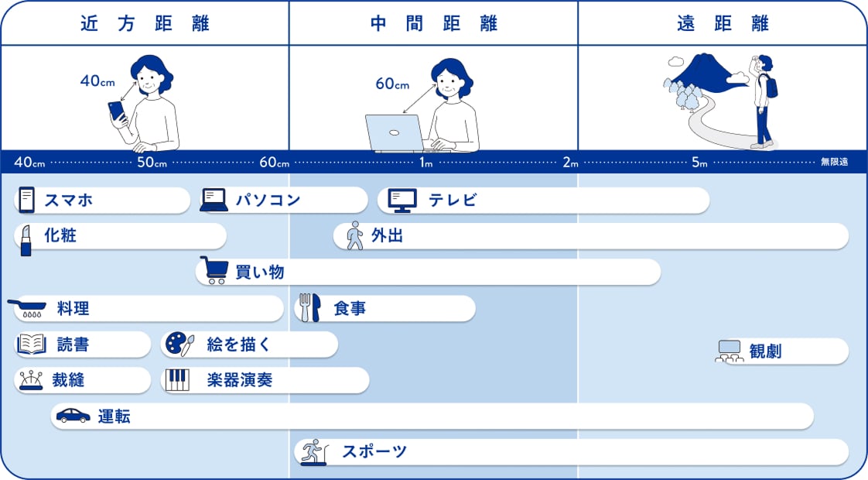Image resolution: width=868 pixels, height=480 pixels.
Task: Click the frying pan icon beside 料理
Action: [26, 309]
